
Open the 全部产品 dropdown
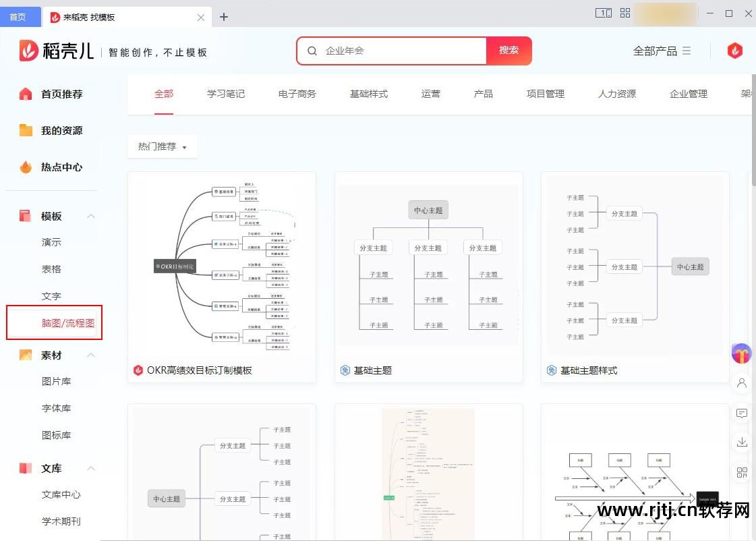pyautogui.click(x=662, y=51)
